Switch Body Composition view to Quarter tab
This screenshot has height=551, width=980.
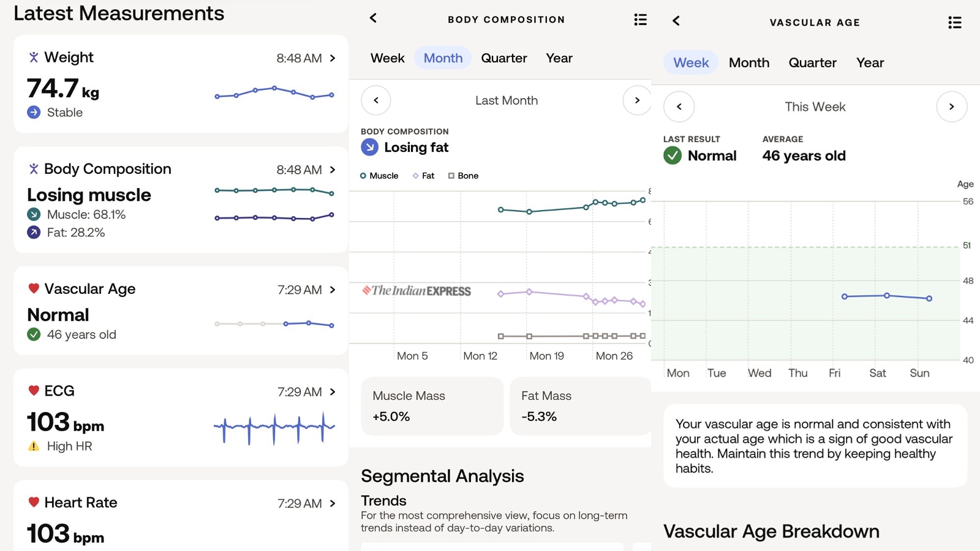503,58
